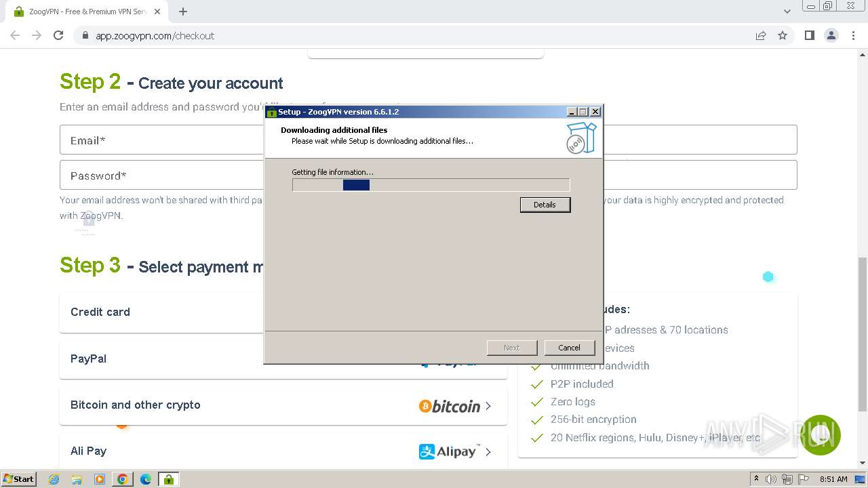Click 'Step 2' heading text

[90, 81]
